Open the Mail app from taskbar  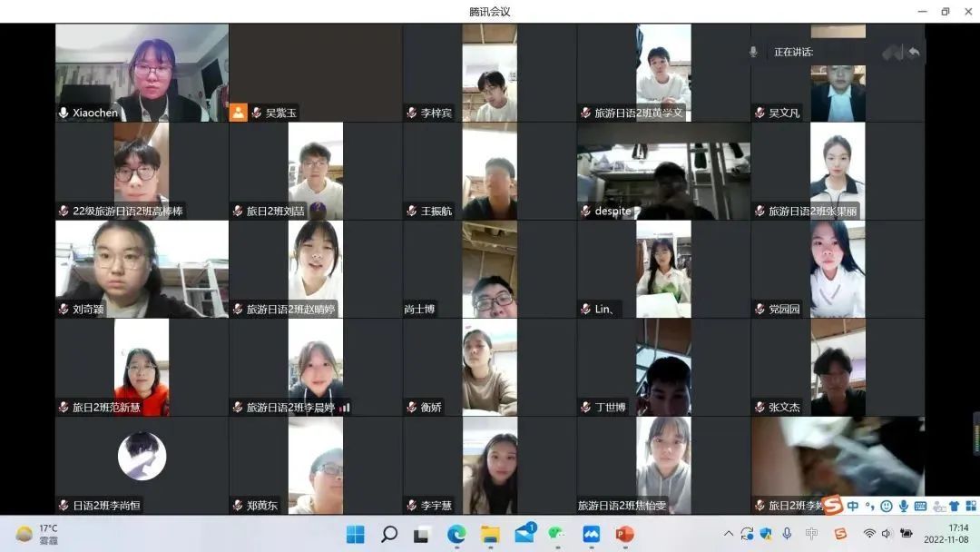[524, 534]
